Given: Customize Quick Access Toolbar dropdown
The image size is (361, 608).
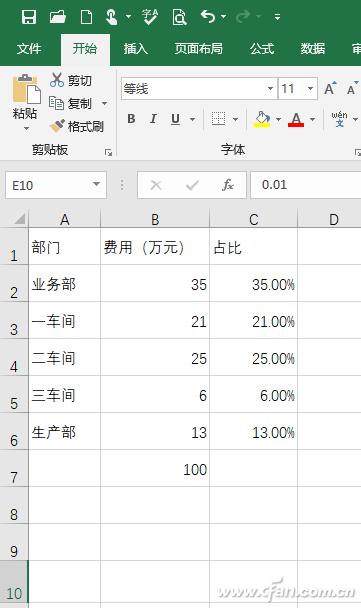Looking at the screenshot, I should 277,17.
